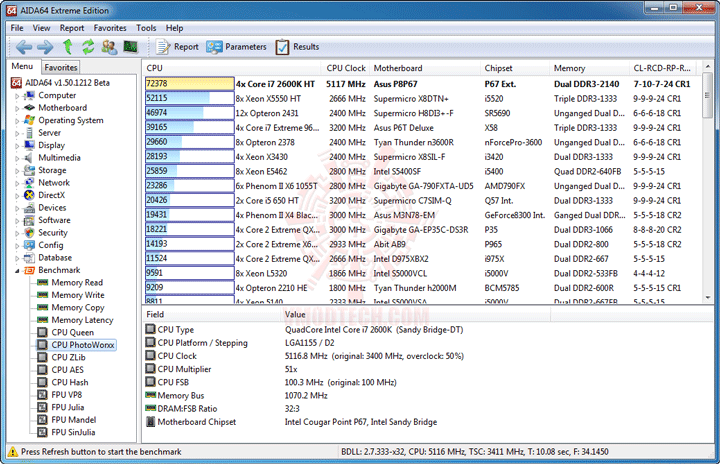Expand the Software tree node
The image size is (720, 464).
pyautogui.click(x=17, y=221)
